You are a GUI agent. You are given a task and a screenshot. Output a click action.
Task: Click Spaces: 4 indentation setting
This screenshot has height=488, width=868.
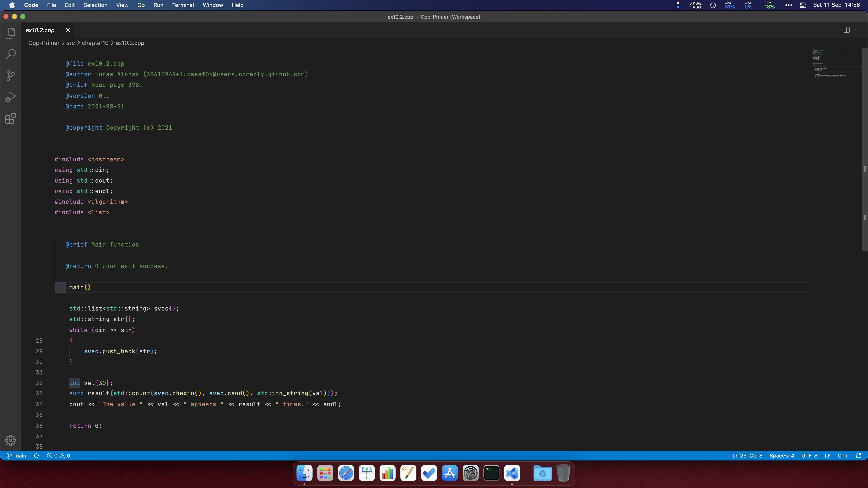pyautogui.click(x=781, y=456)
